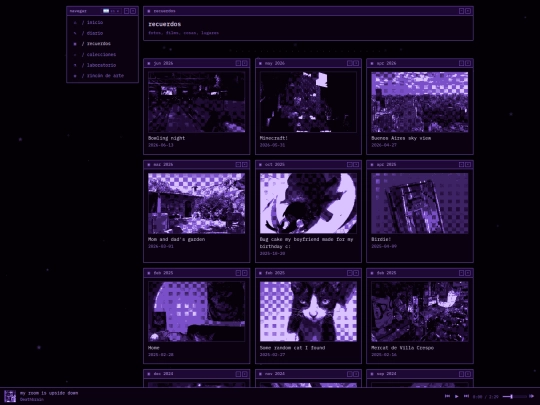Click 'Some random cat I found' caption
Viewport: 540px width, 405px height.
pyautogui.click(x=292, y=348)
